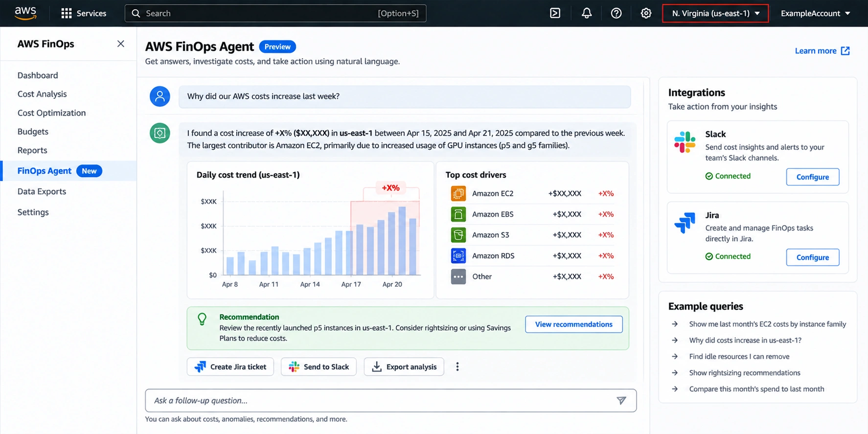Click the AWS logo
Image resolution: width=868 pixels, height=434 pixels.
pos(25,13)
